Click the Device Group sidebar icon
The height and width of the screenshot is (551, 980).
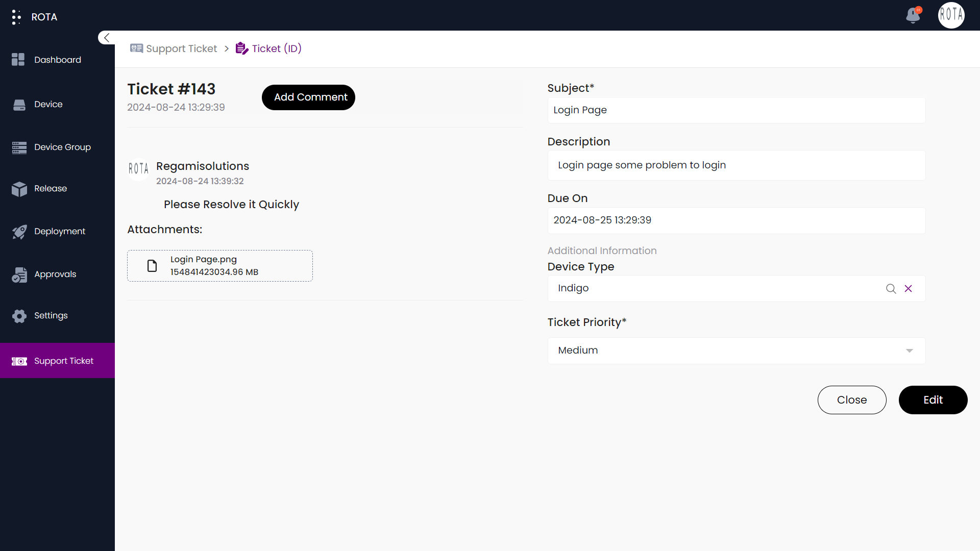point(19,146)
